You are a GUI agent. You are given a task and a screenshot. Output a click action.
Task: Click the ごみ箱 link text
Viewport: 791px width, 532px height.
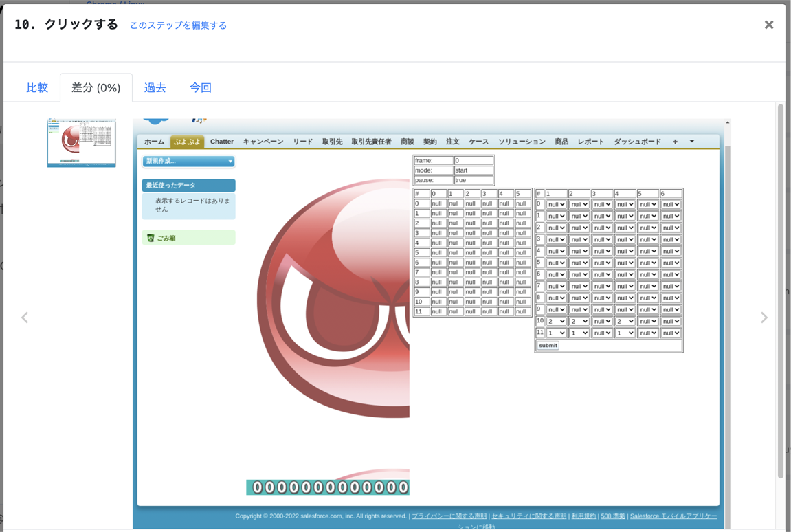pyautogui.click(x=166, y=239)
